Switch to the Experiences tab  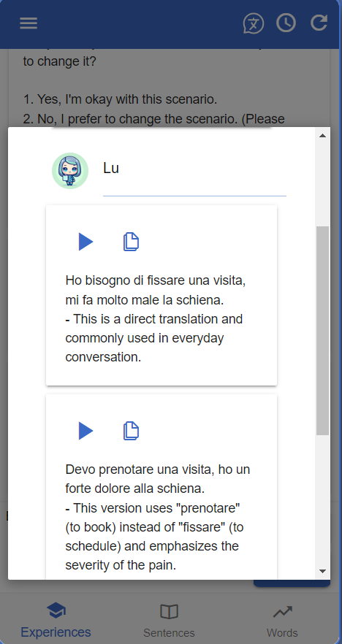(56, 620)
